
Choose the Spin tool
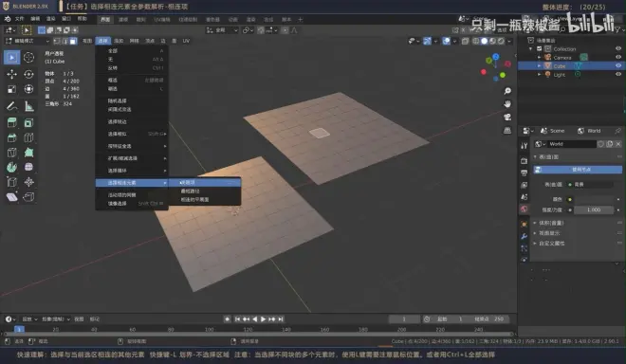(12, 167)
